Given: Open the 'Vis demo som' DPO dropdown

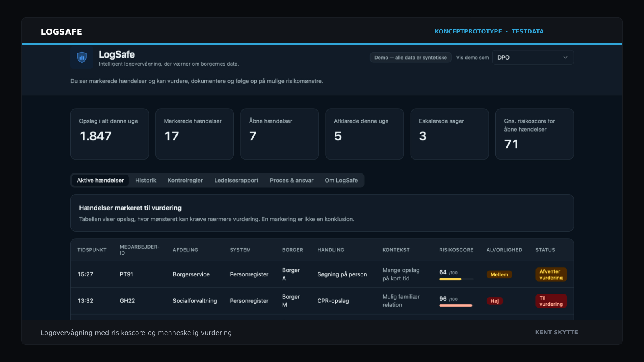Looking at the screenshot, I should pos(533,58).
